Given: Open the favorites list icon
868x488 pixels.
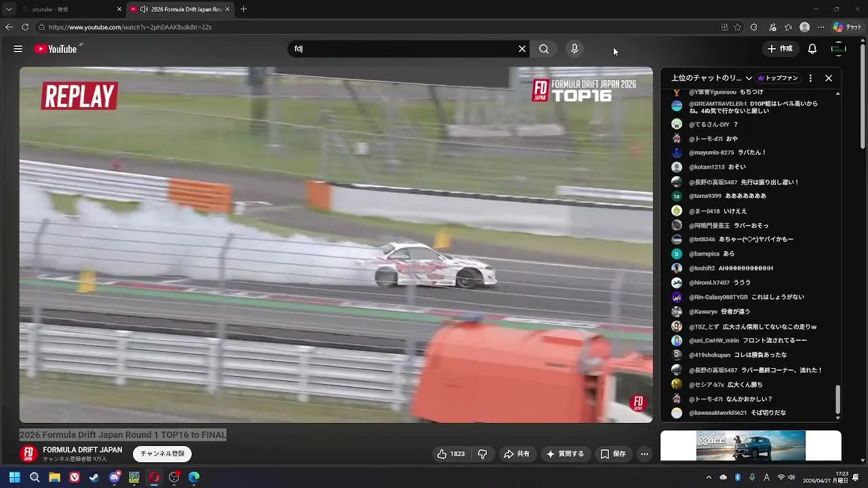Looking at the screenshot, I should (789, 27).
